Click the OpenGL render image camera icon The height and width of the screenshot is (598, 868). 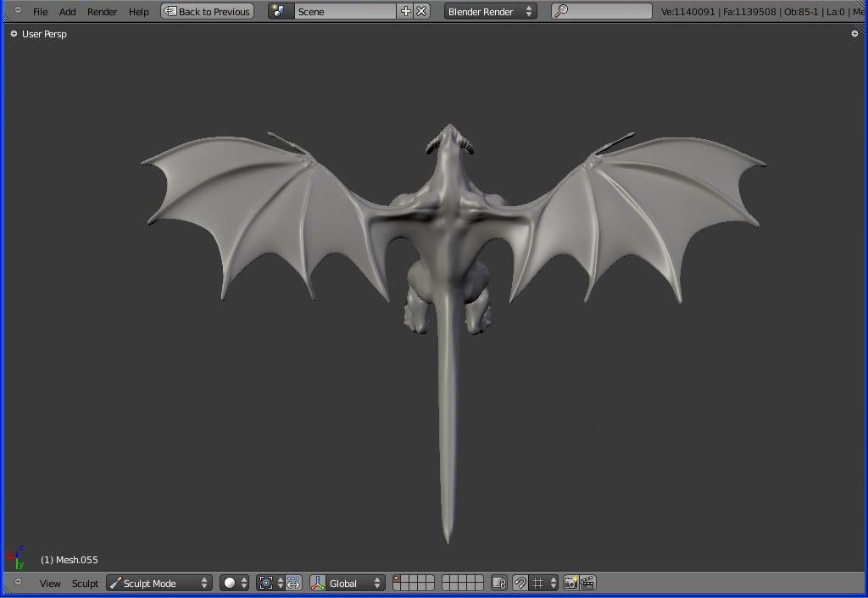pyautogui.click(x=571, y=583)
